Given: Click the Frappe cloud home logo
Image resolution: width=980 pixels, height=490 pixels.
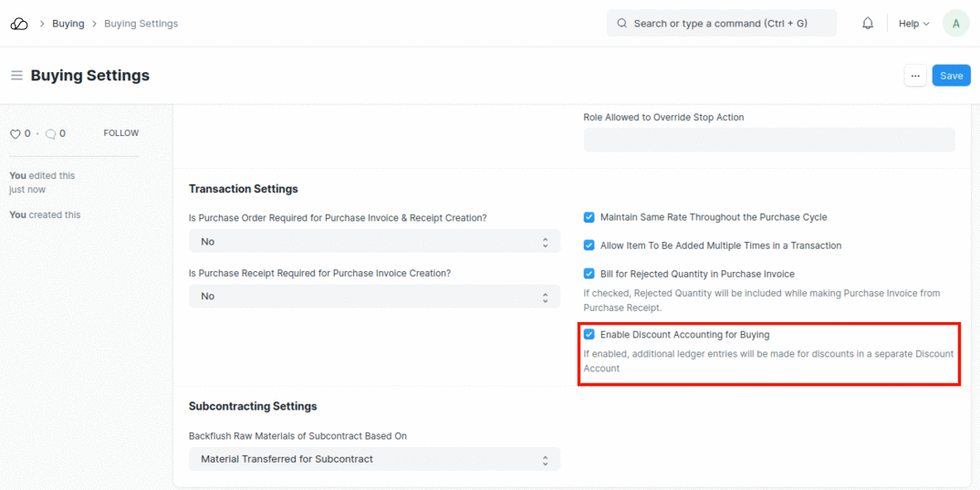Looking at the screenshot, I should pos(19,24).
